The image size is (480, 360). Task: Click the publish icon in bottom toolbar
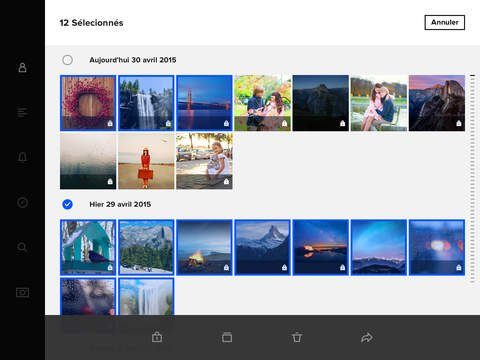(x=157, y=337)
